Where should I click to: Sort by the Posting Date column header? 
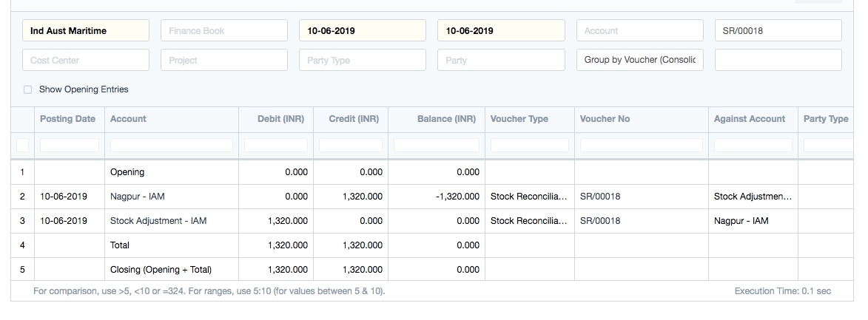(x=67, y=119)
